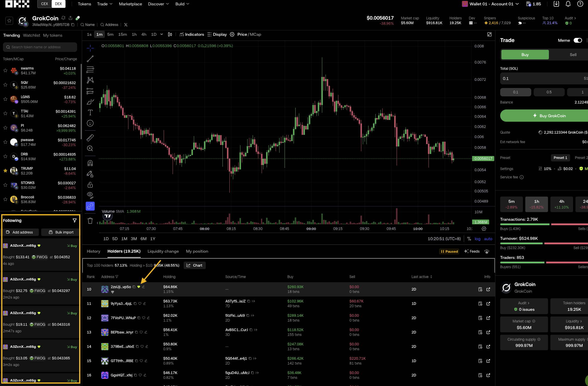Toggle the Meme mode switch
Viewport: 588px width, 386px height.
point(578,40)
